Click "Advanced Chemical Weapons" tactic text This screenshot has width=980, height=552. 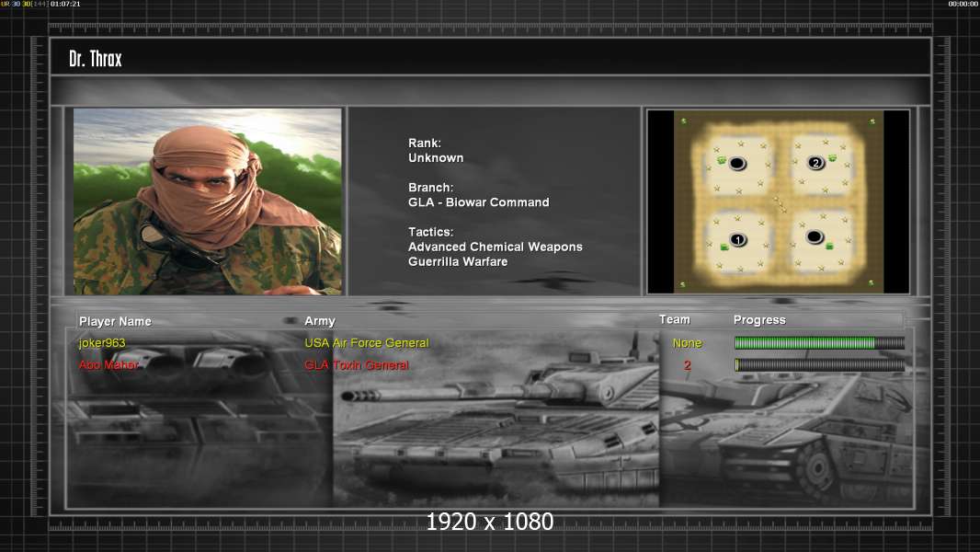point(495,247)
